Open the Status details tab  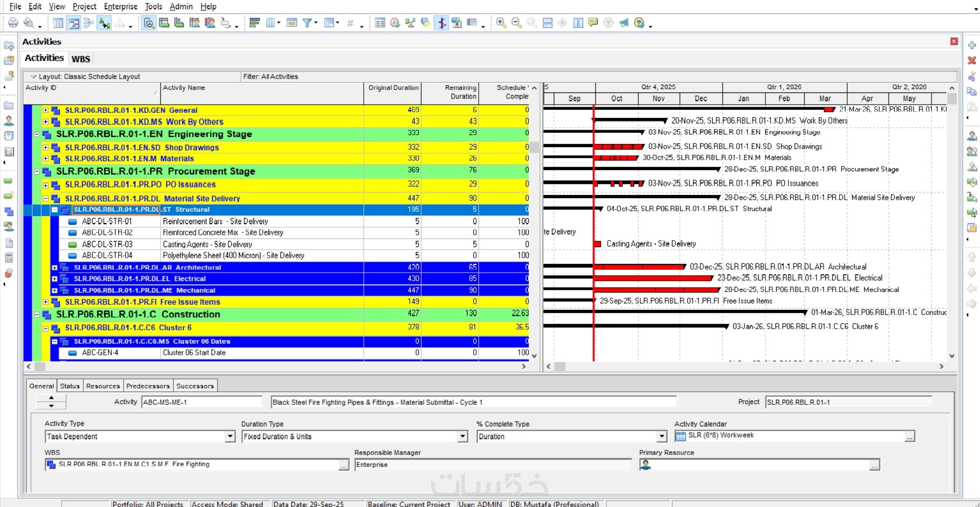click(70, 386)
